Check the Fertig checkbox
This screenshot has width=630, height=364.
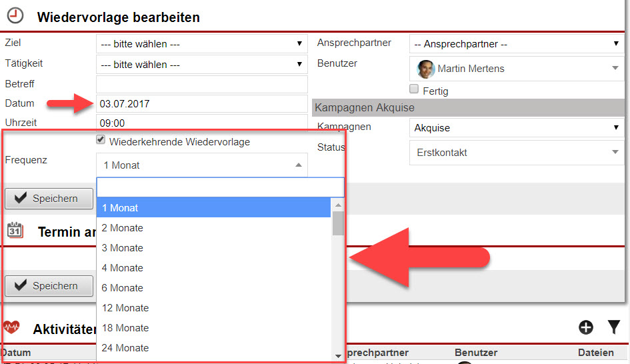pos(414,89)
